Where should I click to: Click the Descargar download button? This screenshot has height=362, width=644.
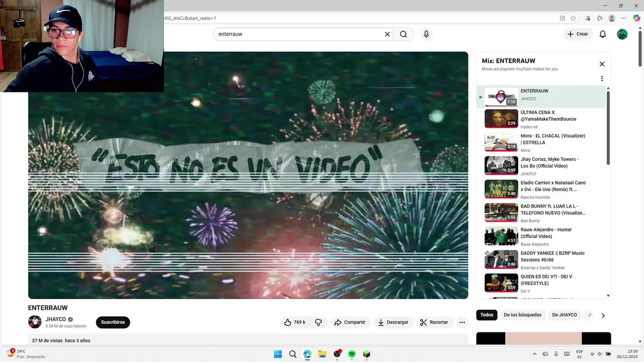tap(393, 322)
